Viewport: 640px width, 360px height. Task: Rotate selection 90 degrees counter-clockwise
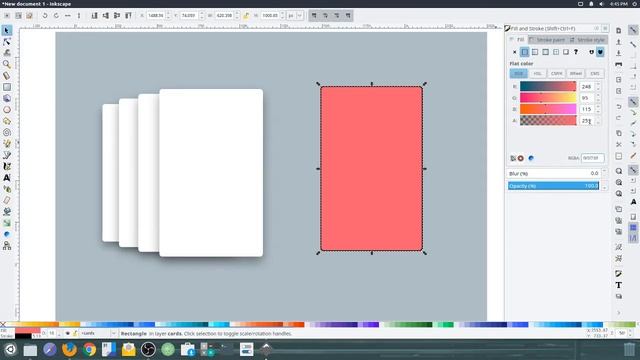click(45, 16)
